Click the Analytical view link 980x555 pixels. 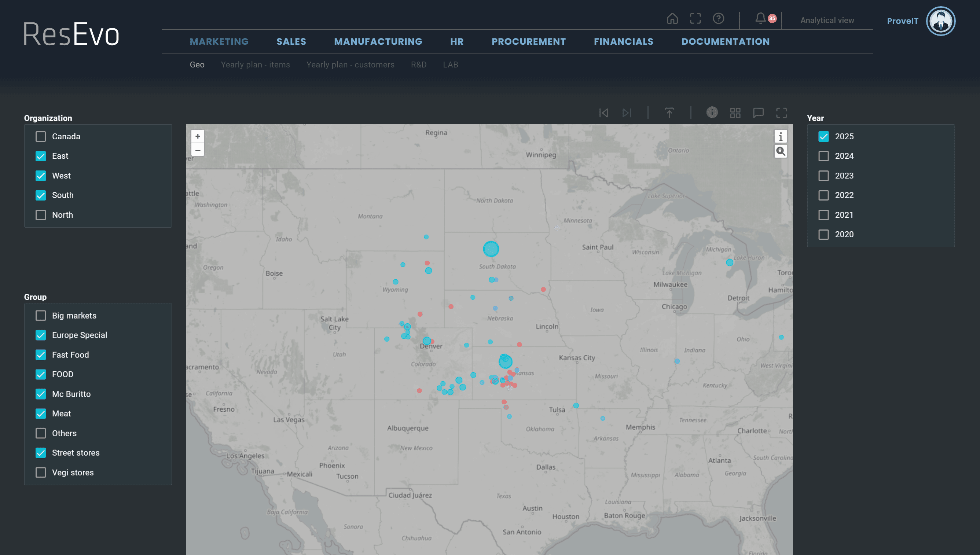(827, 20)
